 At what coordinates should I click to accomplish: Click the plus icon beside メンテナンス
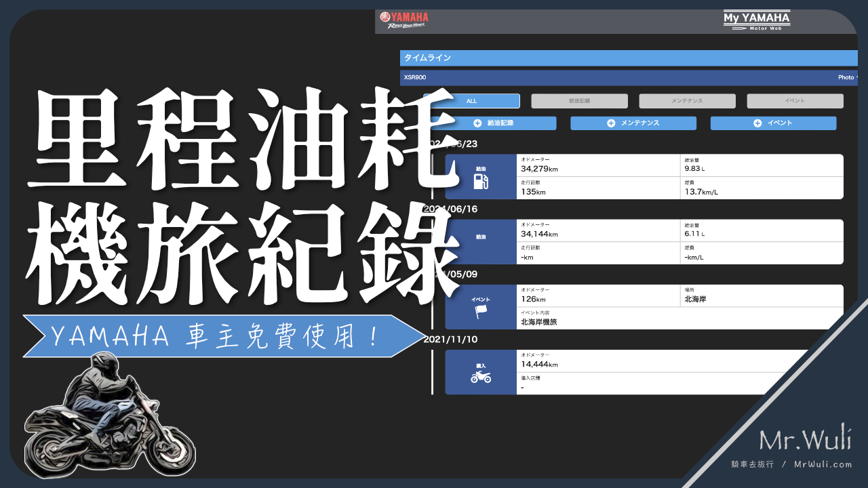pyautogui.click(x=610, y=123)
